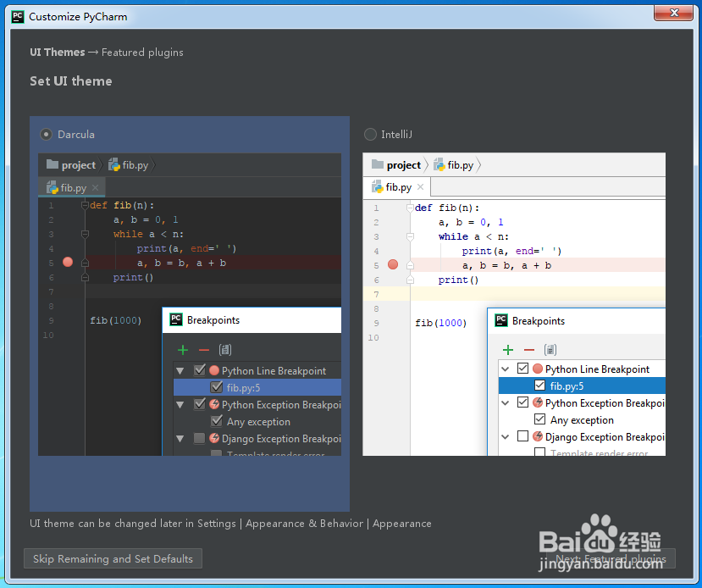Toggle Python Exception Breakpoint checkbox in IntelliJ preview
This screenshot has width=702, height=588.
click(x=522, y=402)
